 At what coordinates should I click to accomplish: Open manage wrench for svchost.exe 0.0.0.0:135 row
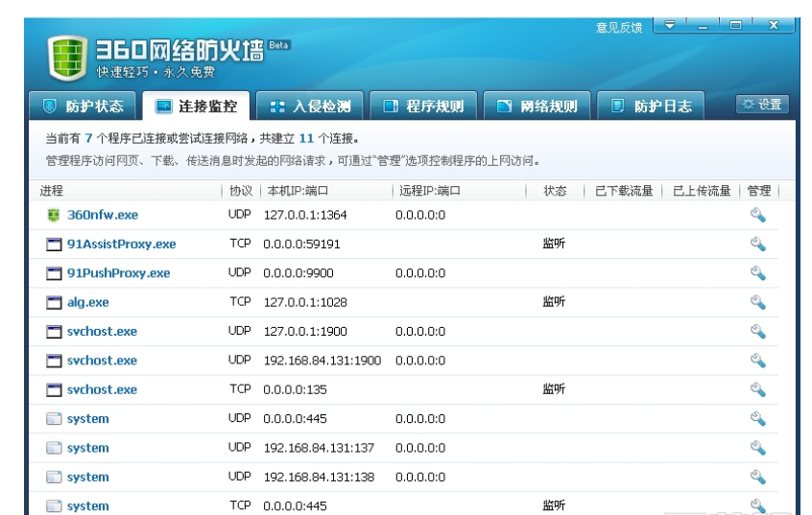(x=757, y=389)
